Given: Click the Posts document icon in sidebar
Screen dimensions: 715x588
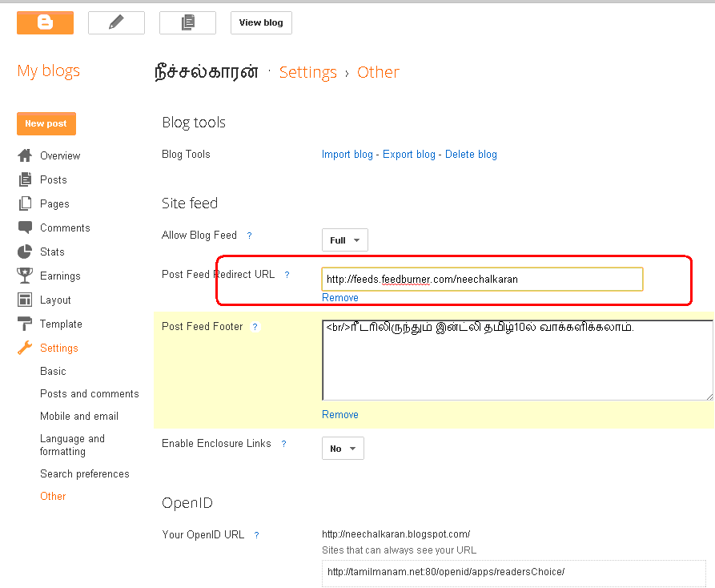Looking at the screenshot, I should 25,179.
